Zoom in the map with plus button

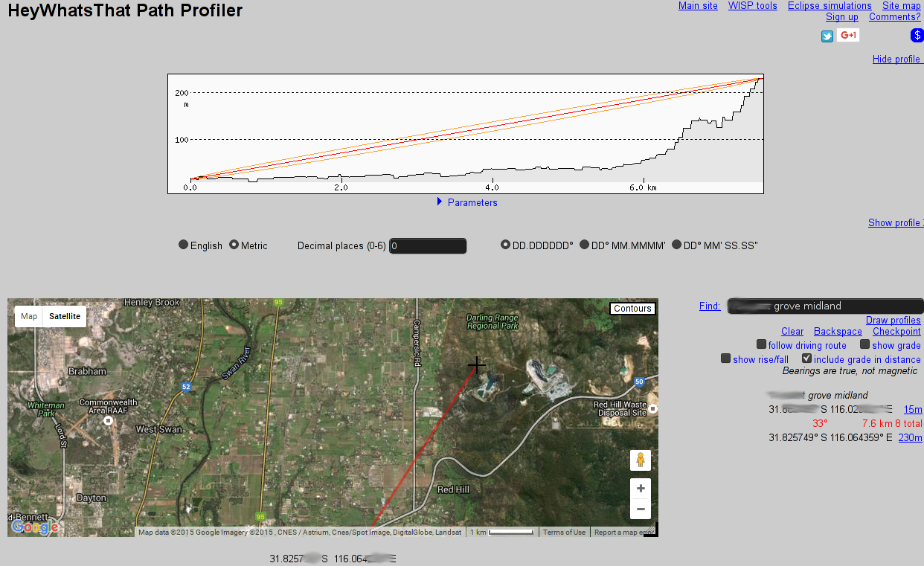coord(641,489)
